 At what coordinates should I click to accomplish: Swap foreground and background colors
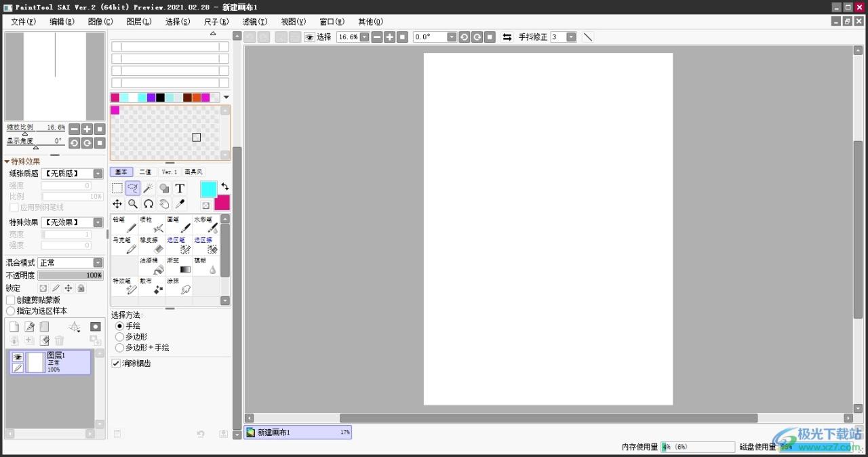(224, 186)
